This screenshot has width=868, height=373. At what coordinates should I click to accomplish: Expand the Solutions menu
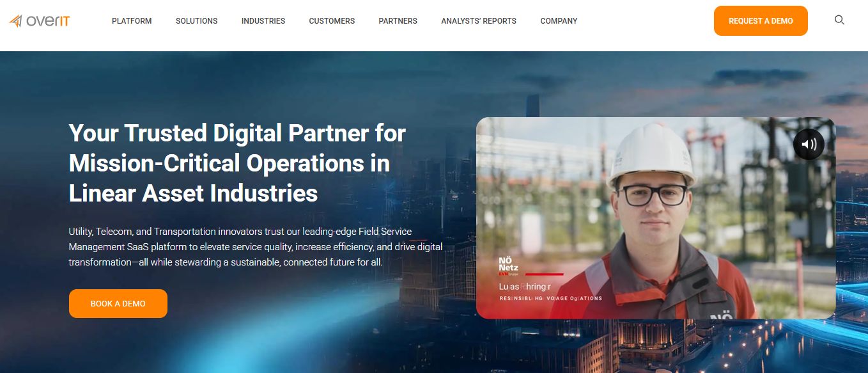point(197,21)
